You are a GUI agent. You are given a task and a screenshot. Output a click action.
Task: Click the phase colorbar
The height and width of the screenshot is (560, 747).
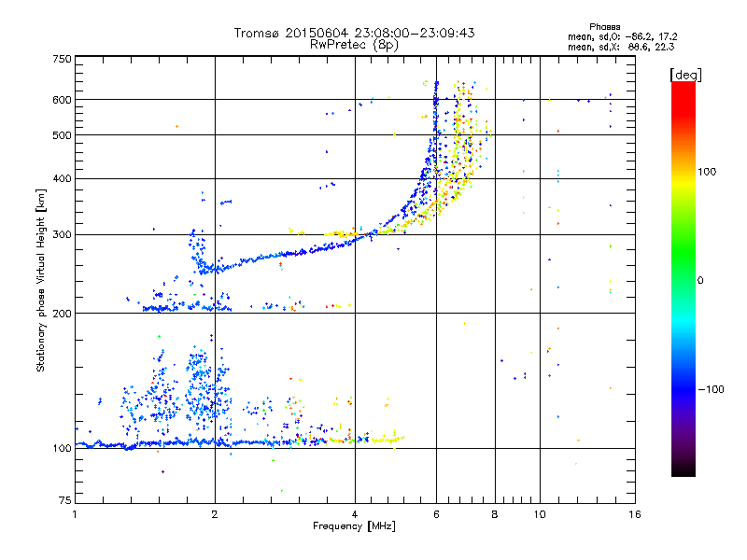tap(684, 278)
